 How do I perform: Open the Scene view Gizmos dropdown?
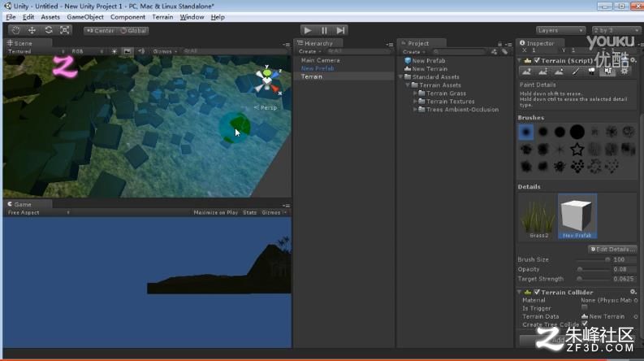click(x=165, y=51)
